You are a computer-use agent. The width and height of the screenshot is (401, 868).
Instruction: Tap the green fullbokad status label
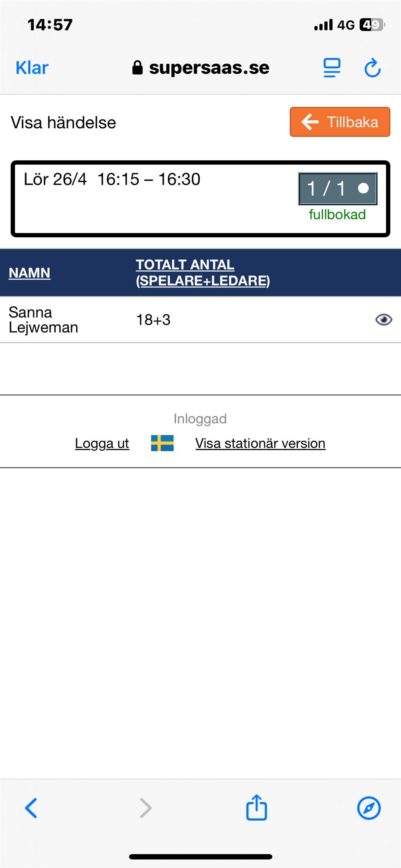337,214
